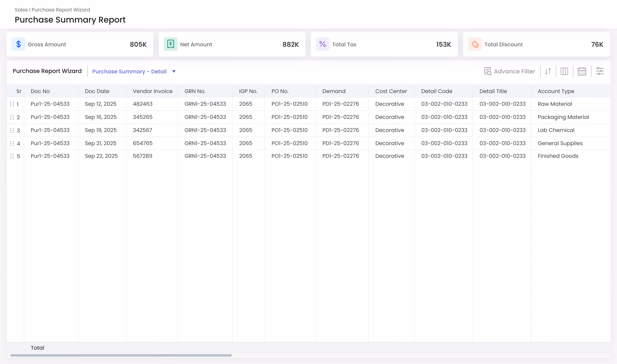The width and height of the screenshot is (617, 364).
Task: Click Packaging Material account type
Action: [x=563, y=117]
